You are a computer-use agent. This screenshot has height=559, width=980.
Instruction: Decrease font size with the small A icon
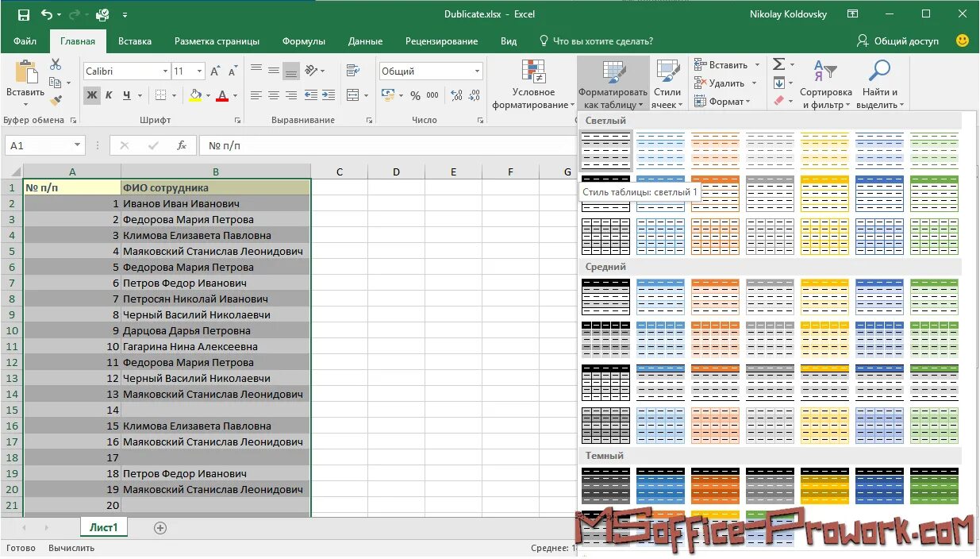coord(234,71)
